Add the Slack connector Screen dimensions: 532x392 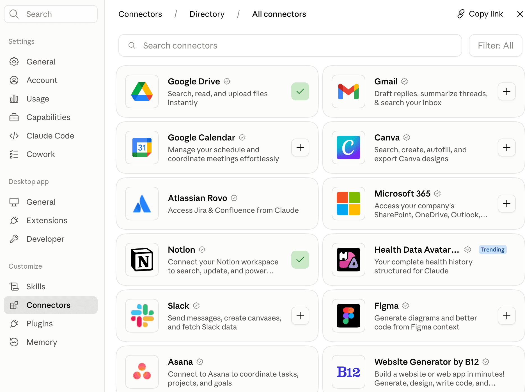(x=300, y=316)
